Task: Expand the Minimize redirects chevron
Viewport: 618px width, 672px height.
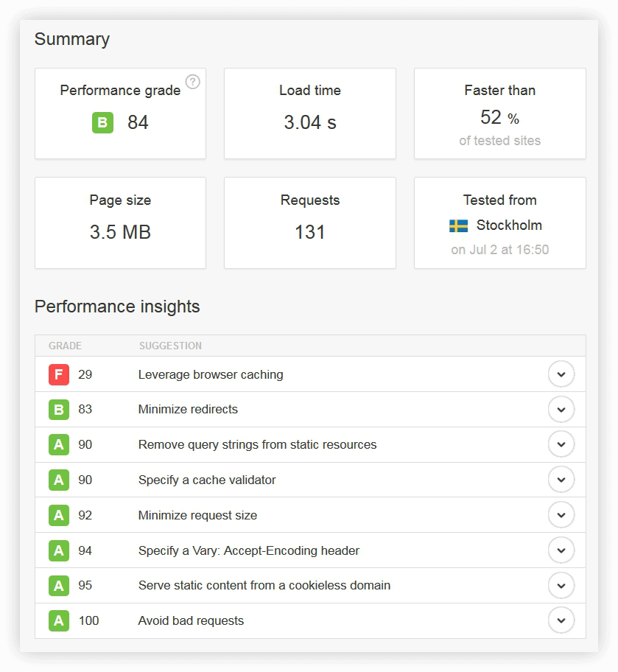Action: tap(561, 409)
